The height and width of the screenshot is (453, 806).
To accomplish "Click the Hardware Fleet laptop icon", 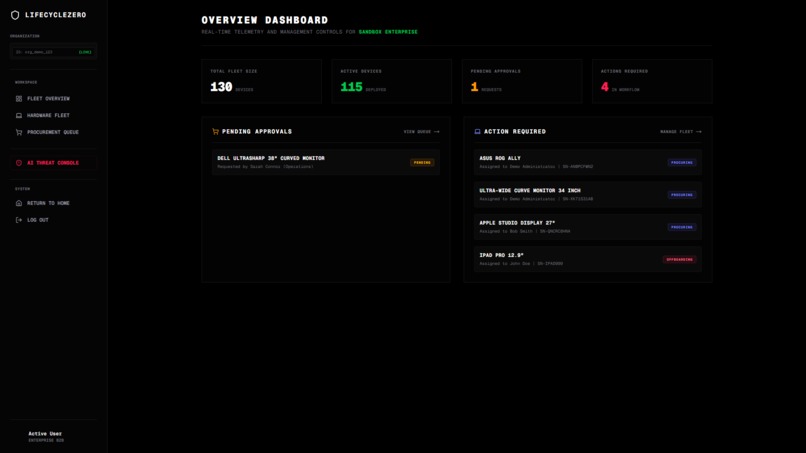I will pos(19,116).
